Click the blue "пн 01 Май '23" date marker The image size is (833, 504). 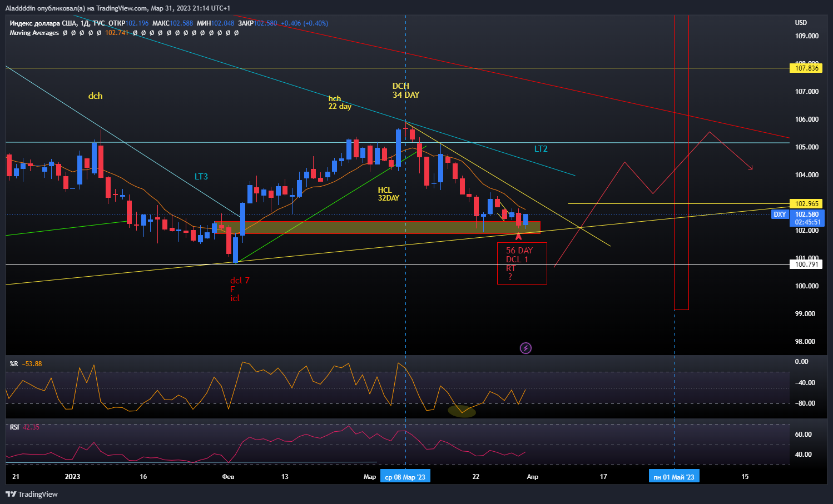[x=674, y=477]
